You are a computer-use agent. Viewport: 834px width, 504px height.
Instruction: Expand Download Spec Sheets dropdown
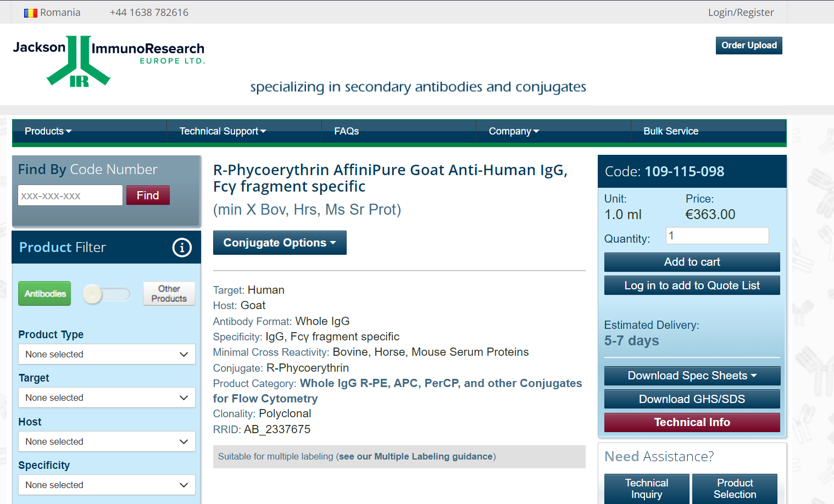[x=692, y=376]
